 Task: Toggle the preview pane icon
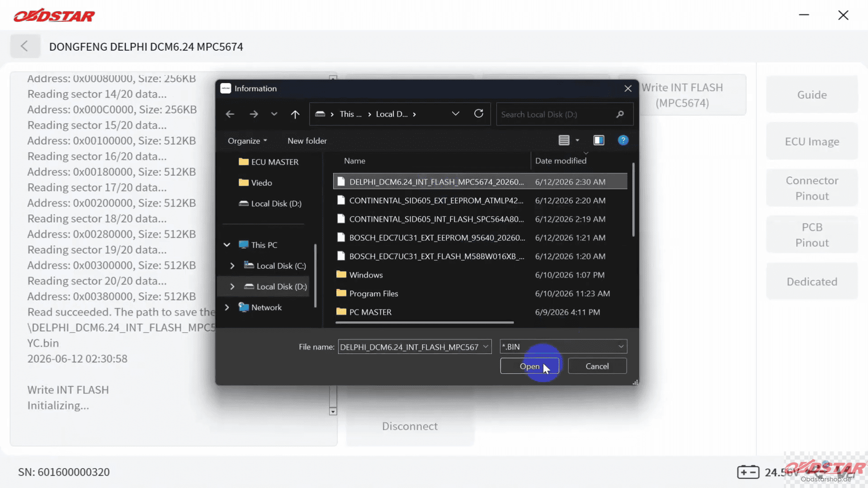pos(599,141)
